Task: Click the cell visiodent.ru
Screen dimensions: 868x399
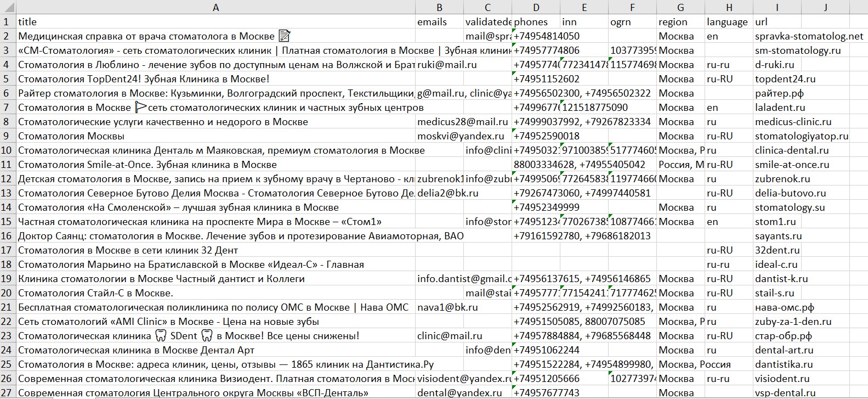Action: click(782, 379)
